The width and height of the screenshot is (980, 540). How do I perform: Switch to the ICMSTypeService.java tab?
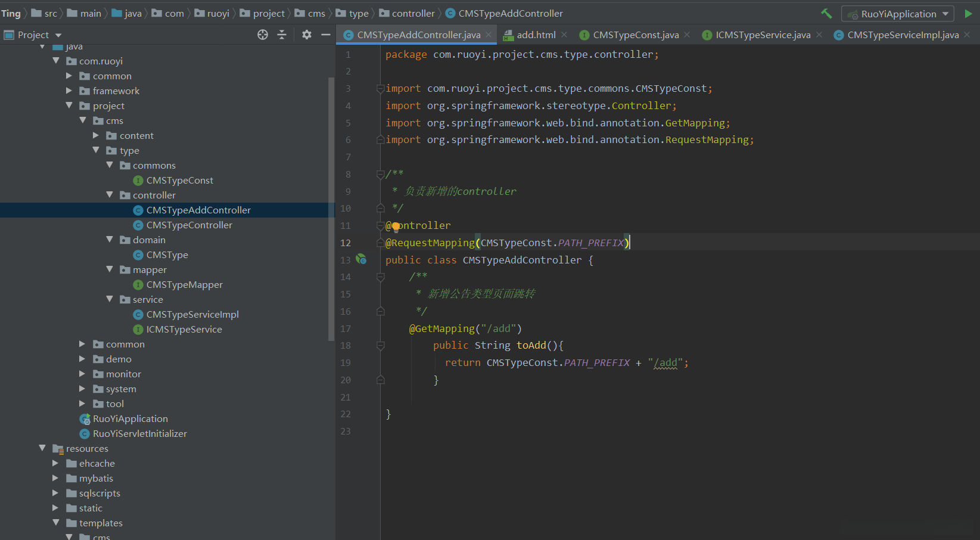tap(763, 35)
